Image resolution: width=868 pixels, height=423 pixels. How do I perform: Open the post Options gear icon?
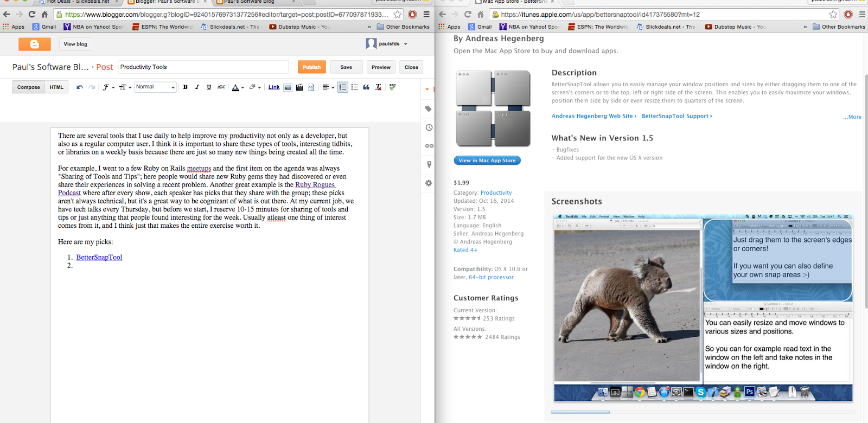coord(429,183)
